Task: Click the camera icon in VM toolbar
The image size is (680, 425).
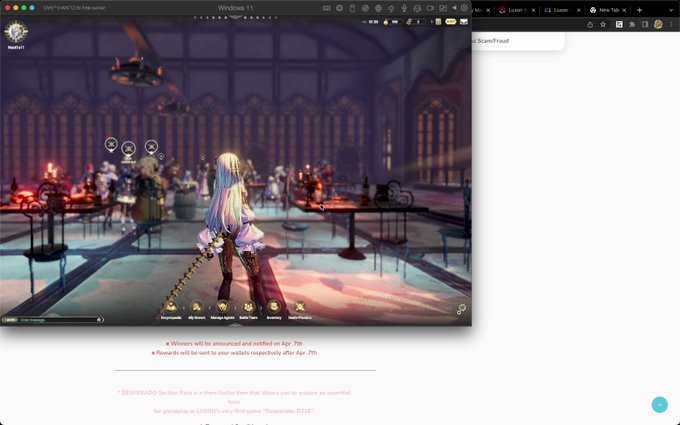Action: [430, 8]
